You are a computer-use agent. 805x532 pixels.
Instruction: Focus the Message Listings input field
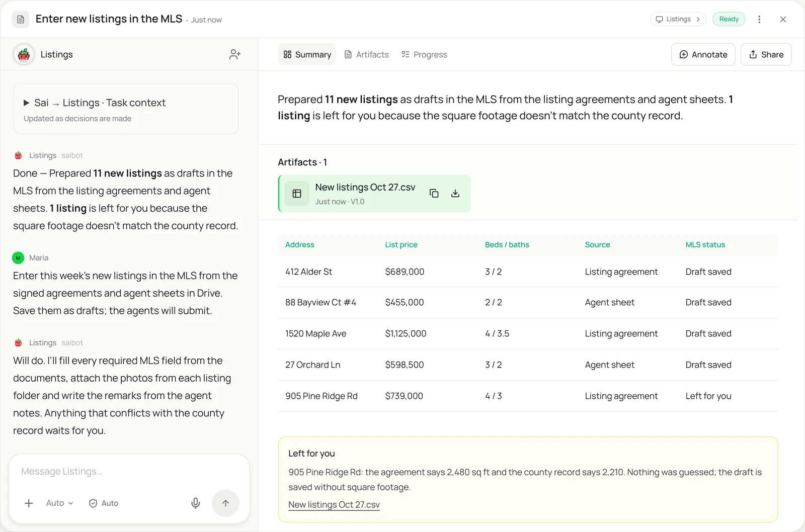point(129,472)
